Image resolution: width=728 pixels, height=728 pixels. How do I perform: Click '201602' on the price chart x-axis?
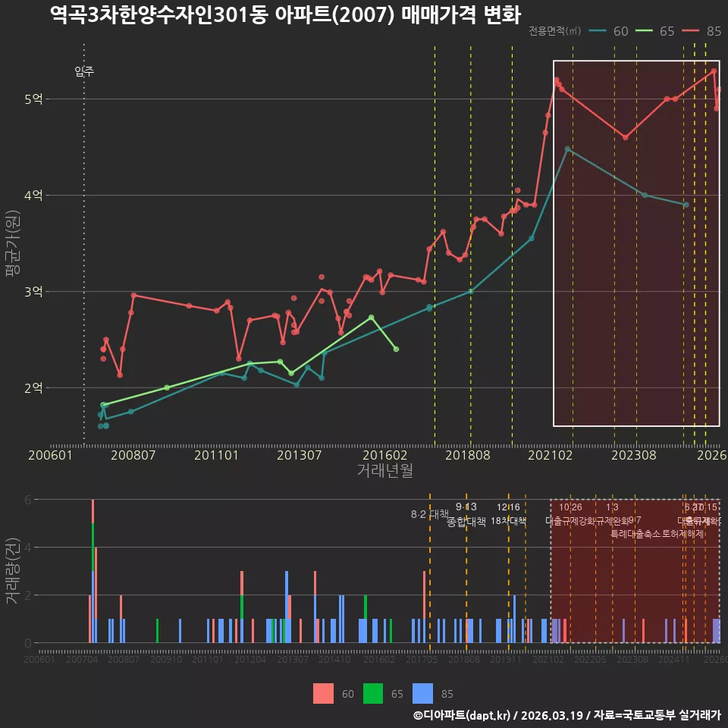pos(384,455)
